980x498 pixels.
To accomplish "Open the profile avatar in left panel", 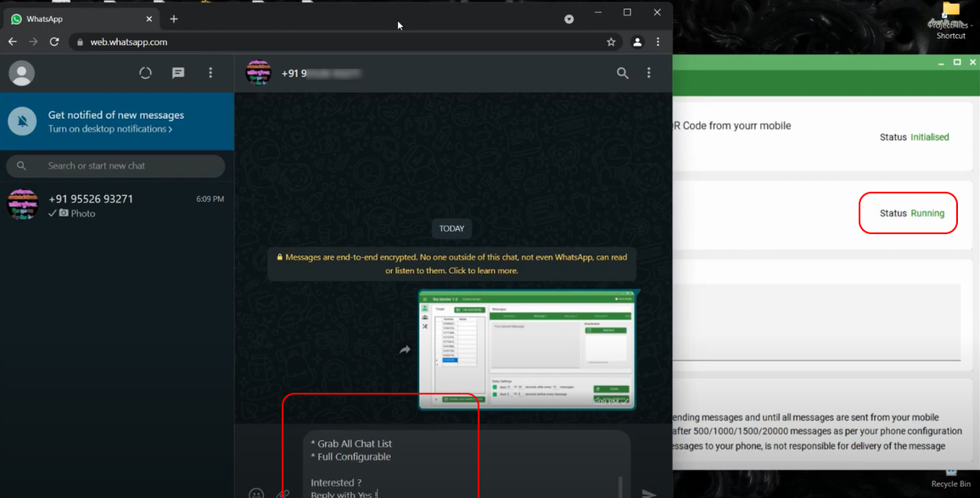I will (21, 74).
